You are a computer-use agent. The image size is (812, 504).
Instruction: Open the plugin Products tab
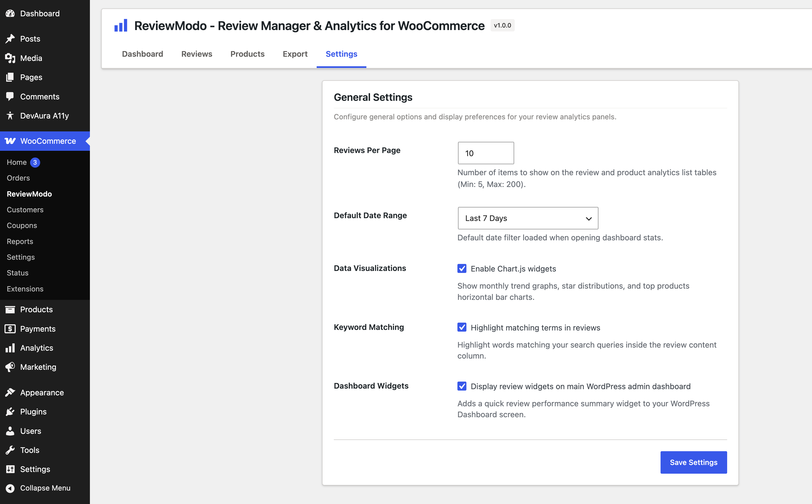click(x=248, y=54)
